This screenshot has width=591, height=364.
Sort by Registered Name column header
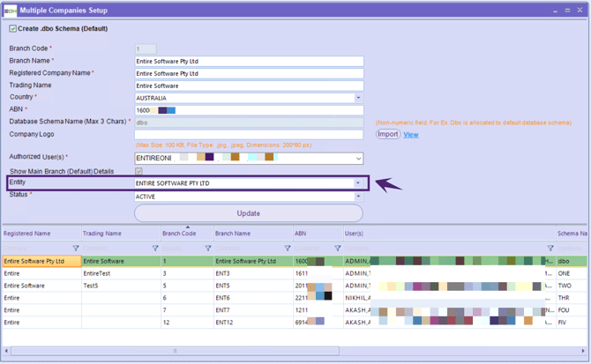[x=41, y=234]
